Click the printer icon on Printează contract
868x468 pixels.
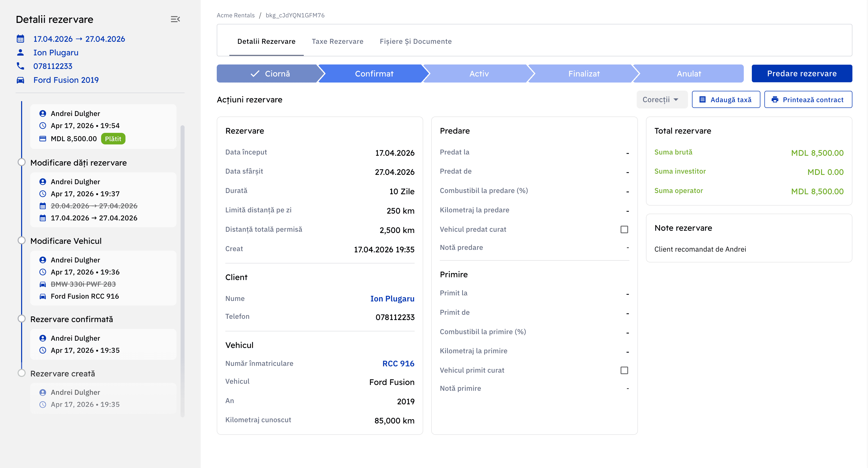[x=775, y=99]
